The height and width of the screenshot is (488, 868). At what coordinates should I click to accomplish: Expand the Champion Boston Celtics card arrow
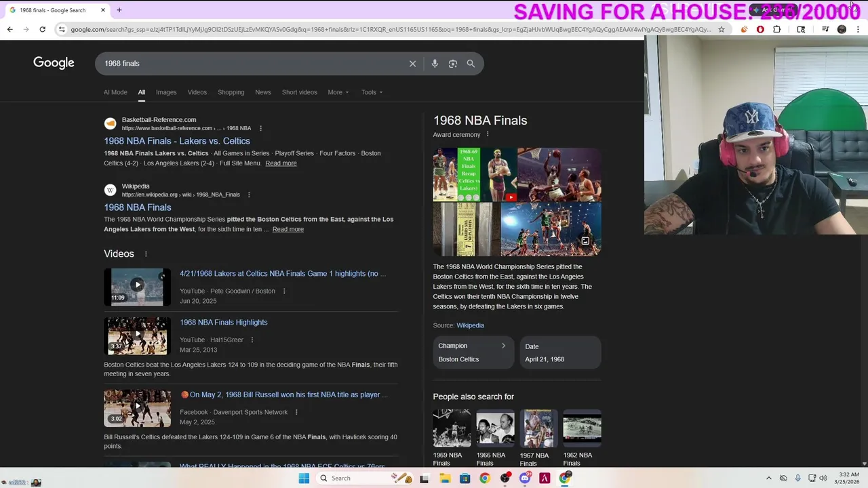pos(503,346)
